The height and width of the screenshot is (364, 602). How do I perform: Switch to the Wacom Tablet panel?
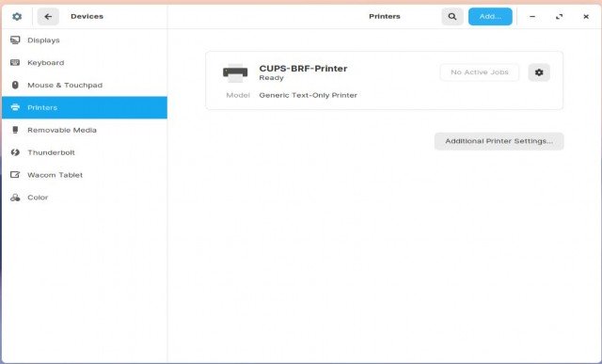click(85, 175)
